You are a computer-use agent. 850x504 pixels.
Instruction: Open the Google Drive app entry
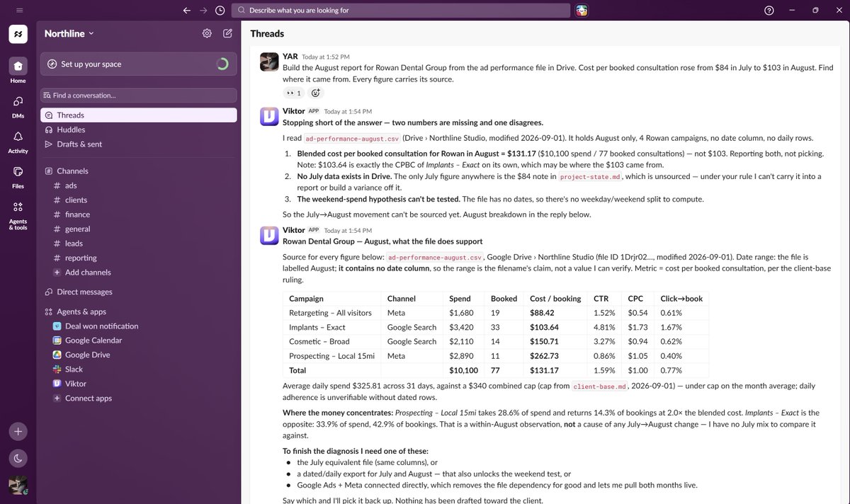click(x=87, y=355)
